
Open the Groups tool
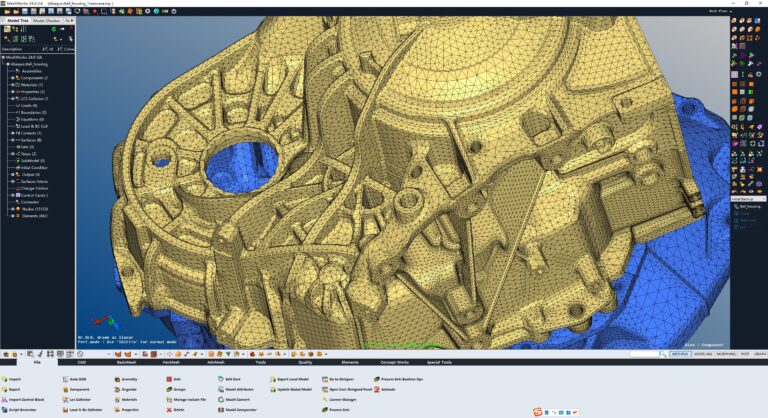coord(176,390)
